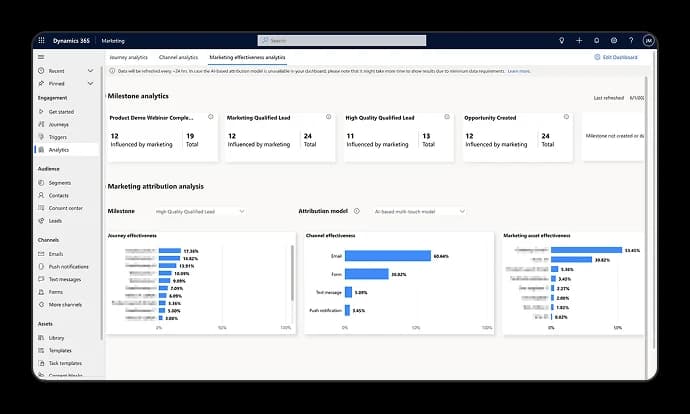This screenshot has width=690, height=414.
Task: Click the lightbulb assistant icon in header
Action: [x=561, y=41]
